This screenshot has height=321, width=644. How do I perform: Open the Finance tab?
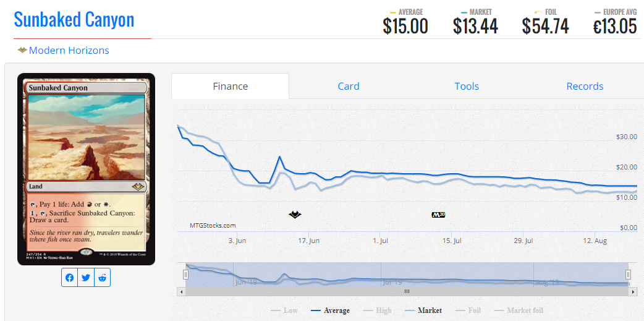pyautogui.click(x=231, y=87)
